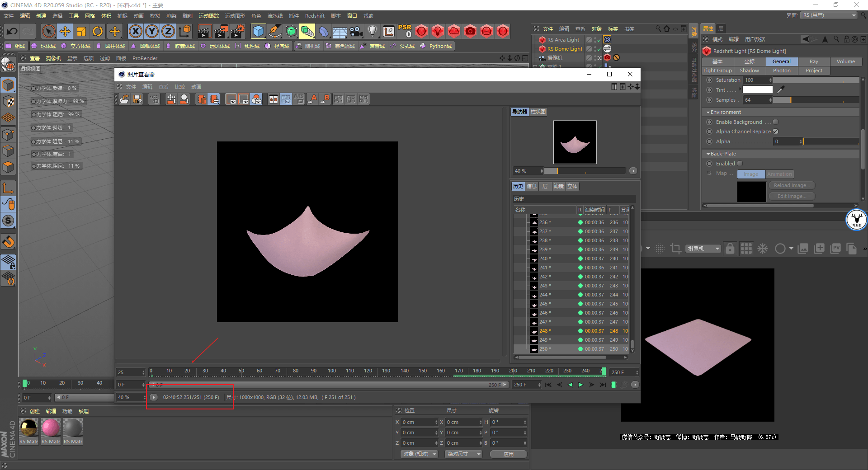Click save image icon in picture viewer
Screen dimensions: 868x470
[x=138, y=99]
